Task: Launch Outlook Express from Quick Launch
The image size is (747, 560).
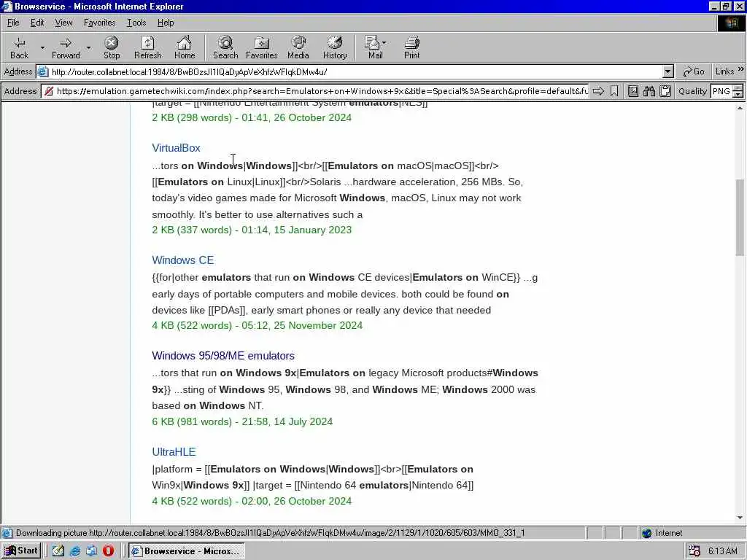Action: point(91,551)
